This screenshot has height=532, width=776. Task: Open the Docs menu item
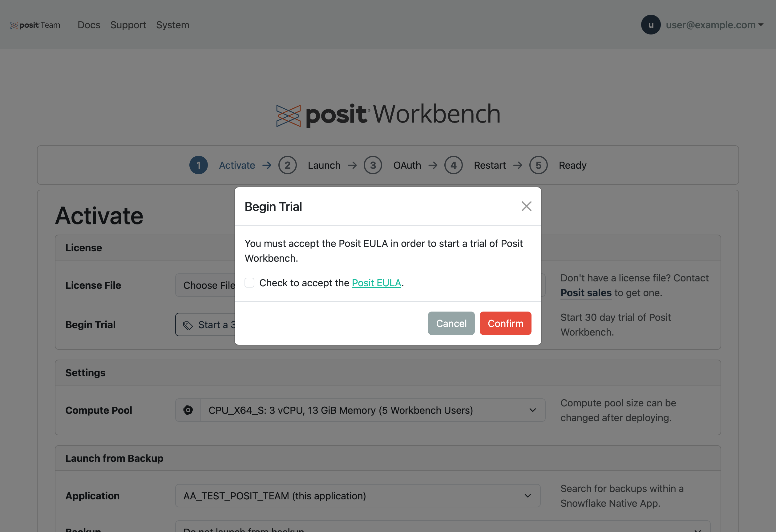89,25
